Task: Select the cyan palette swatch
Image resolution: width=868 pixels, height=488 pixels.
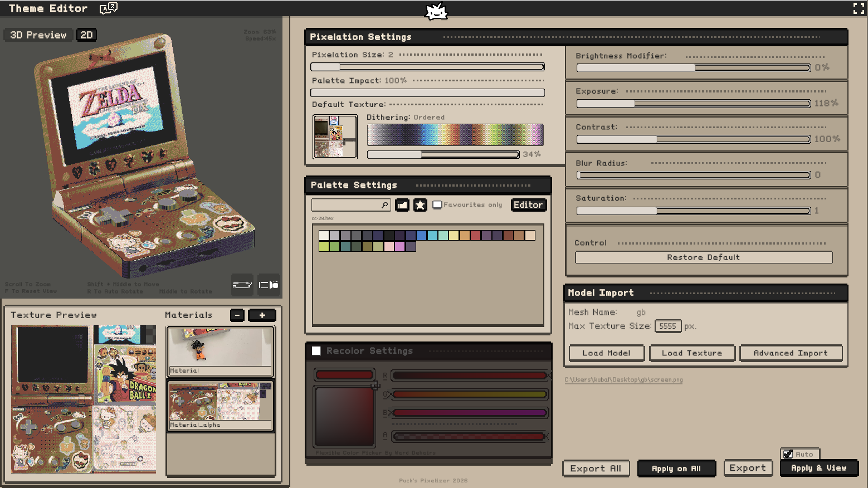Action: (x=432, y=236)
